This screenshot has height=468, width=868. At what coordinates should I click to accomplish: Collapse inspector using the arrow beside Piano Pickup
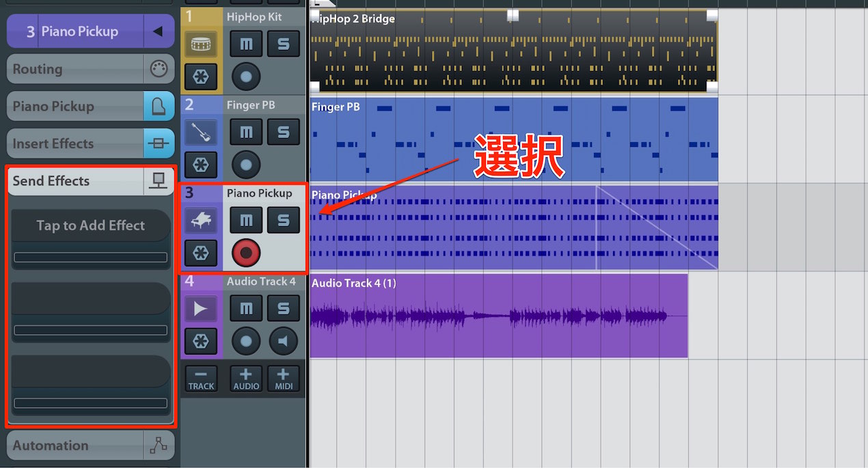(x=159, y=31)
